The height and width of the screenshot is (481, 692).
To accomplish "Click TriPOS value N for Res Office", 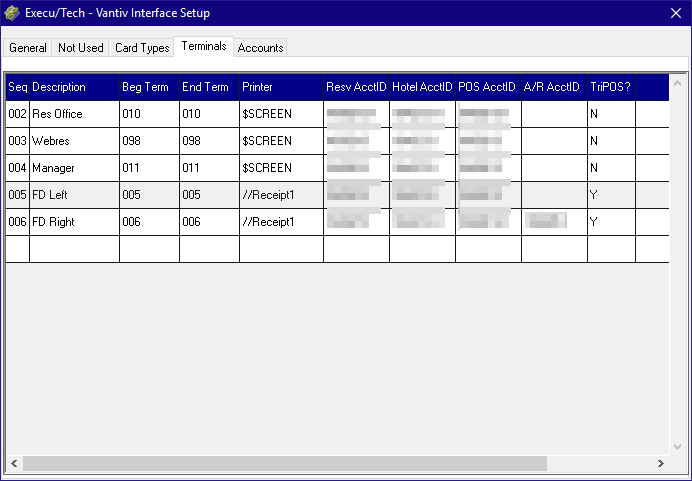I will [611, 114].
